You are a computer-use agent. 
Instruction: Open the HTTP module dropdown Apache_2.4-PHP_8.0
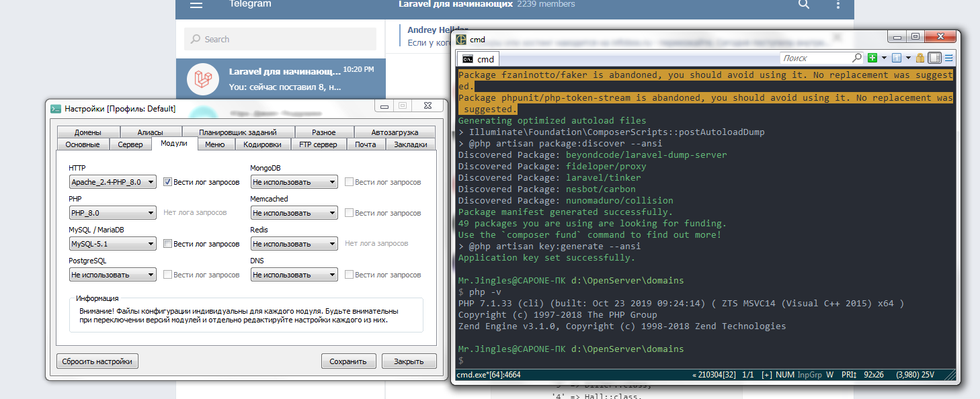(113, 182)
